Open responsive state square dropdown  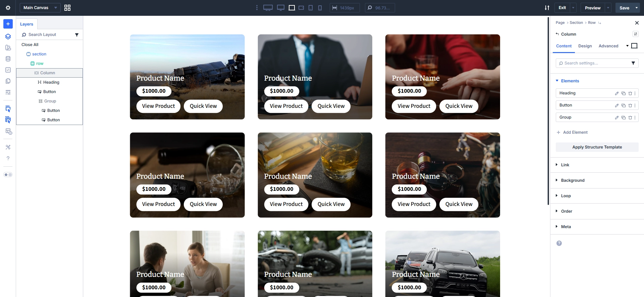[x=632, y=46]
